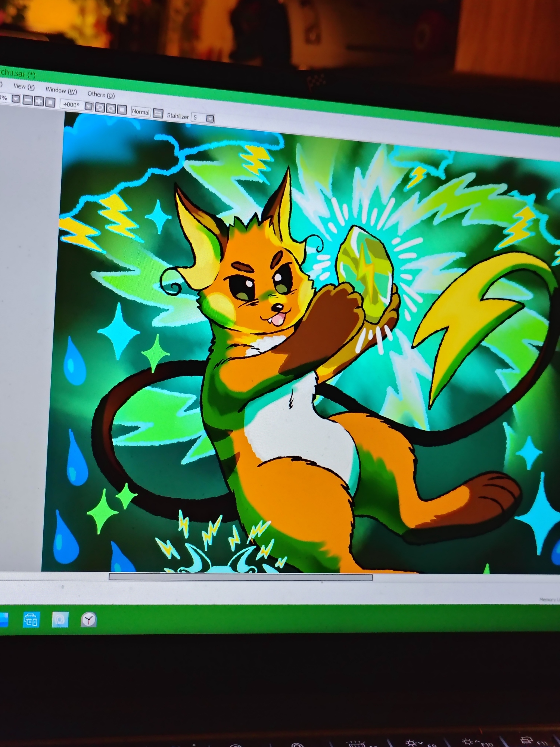The image size is (560, 747).
Task: Open the Window menu
Action: (x=61, y=90)
